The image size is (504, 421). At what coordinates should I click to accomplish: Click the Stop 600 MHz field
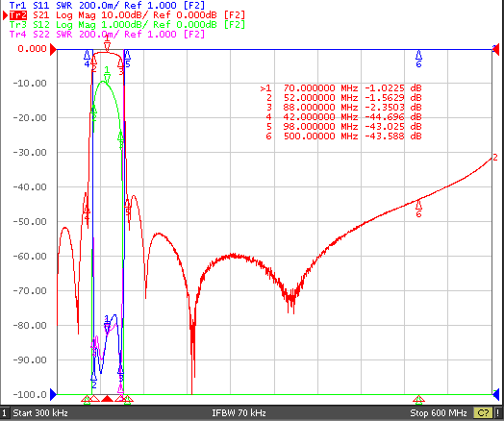point(438,413)
